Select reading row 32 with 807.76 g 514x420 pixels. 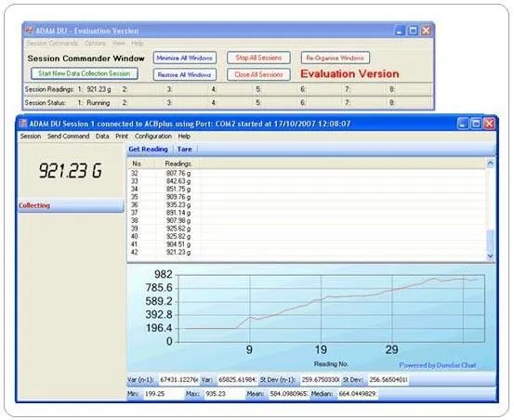point(307,174)
